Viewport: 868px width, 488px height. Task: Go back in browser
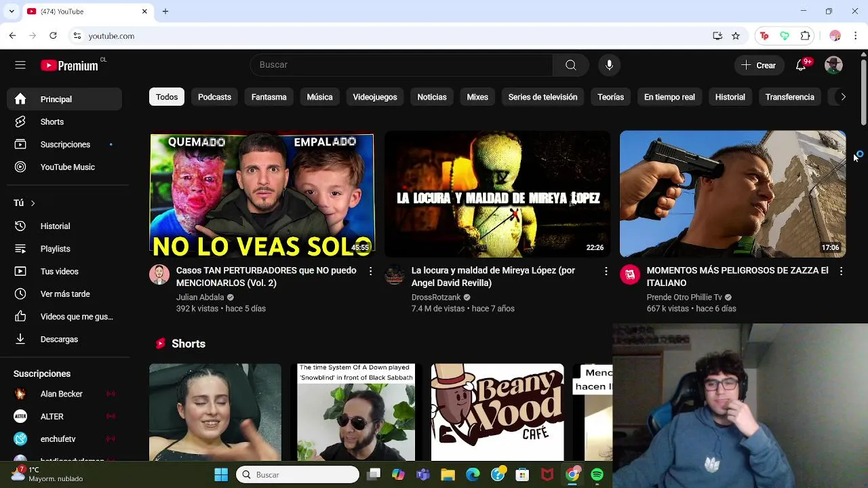12,36
